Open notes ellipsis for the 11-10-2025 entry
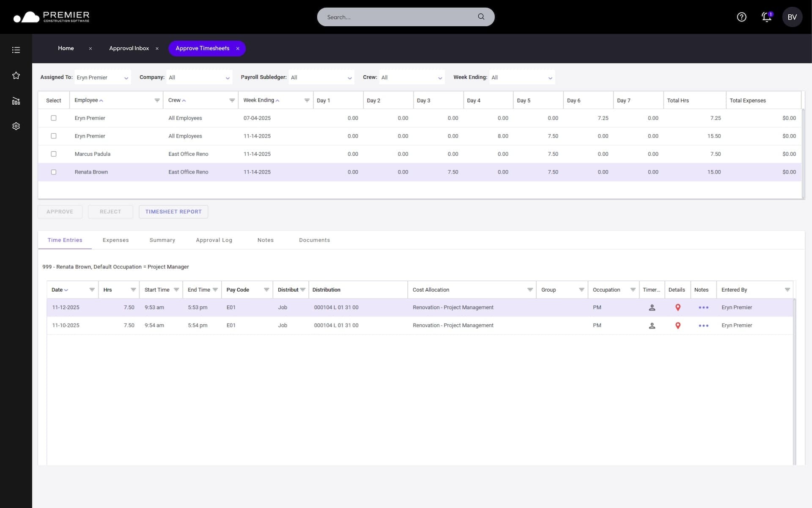 point(703,325)
